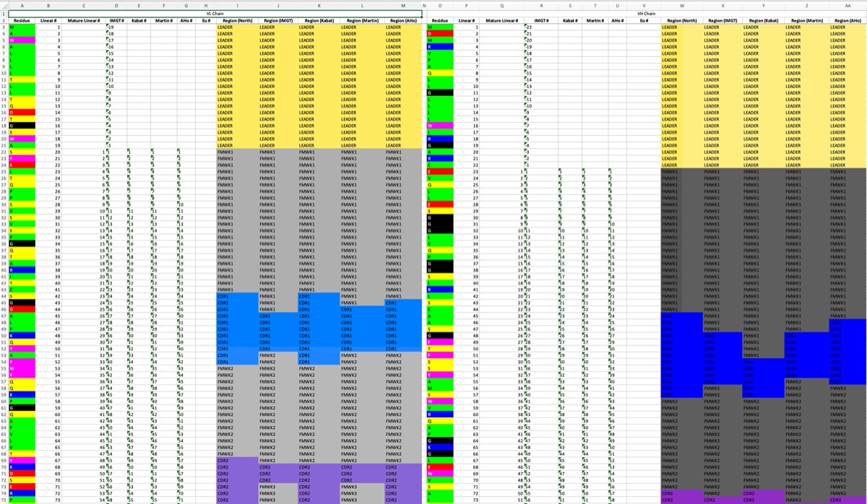Select column header A

[x=22, y=5]
